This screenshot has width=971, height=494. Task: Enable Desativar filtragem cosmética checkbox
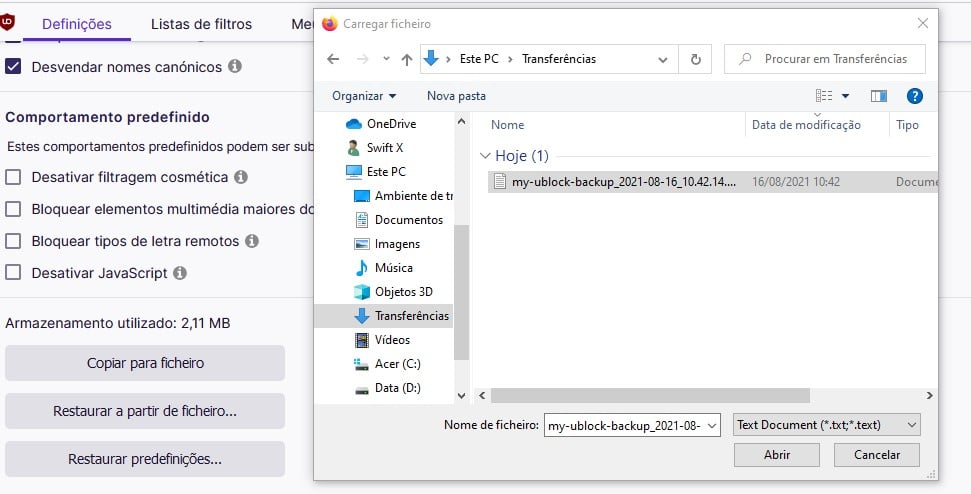tap(13, 177)
